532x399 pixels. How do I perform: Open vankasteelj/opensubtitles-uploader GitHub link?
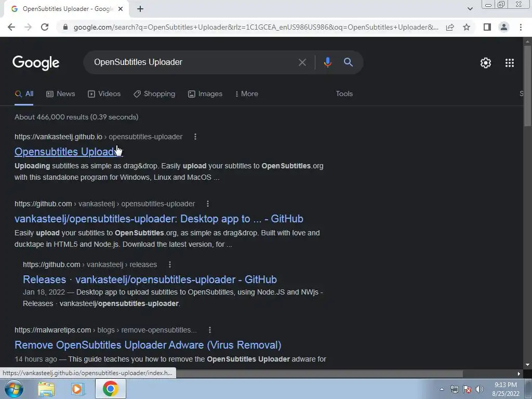159,219
